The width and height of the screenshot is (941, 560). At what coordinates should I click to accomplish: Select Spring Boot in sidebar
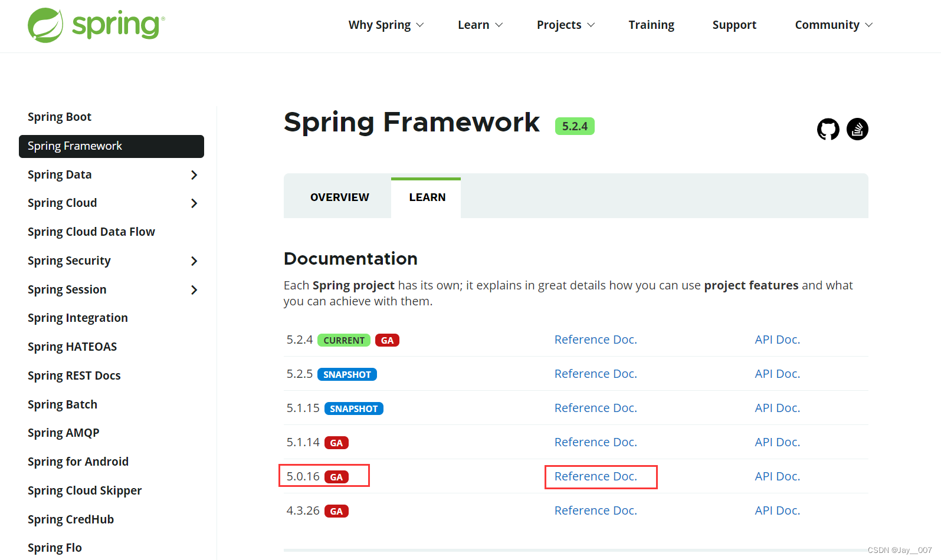click(60, 117)
